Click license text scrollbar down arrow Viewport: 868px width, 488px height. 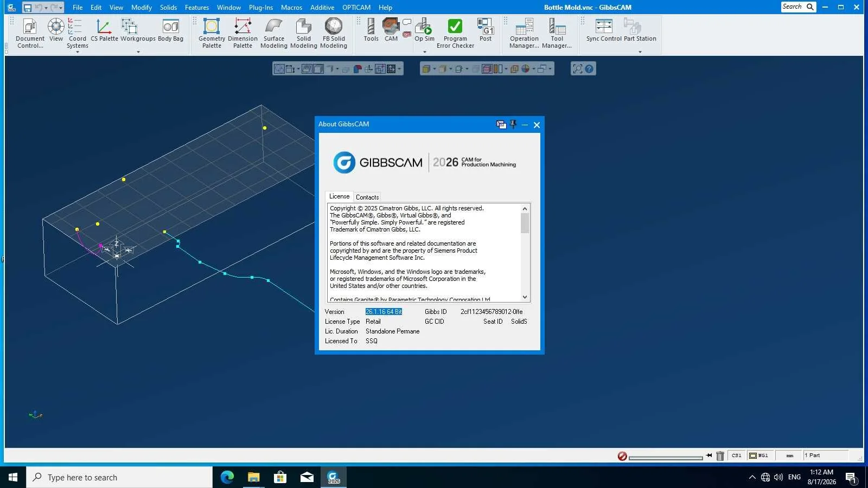click(x=525, y=297)
